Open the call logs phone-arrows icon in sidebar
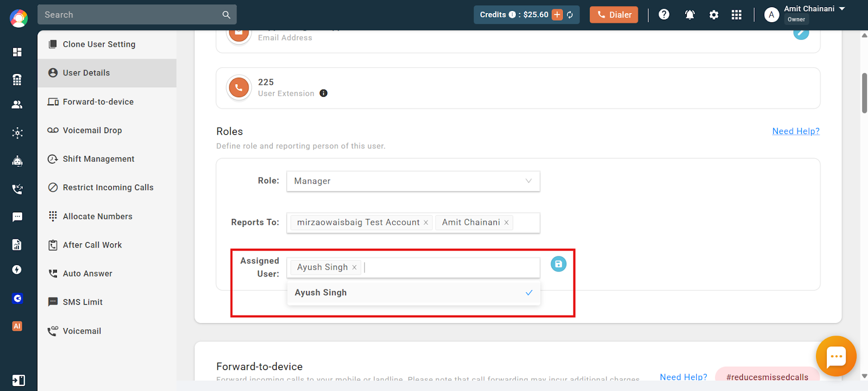 point(17,189)
